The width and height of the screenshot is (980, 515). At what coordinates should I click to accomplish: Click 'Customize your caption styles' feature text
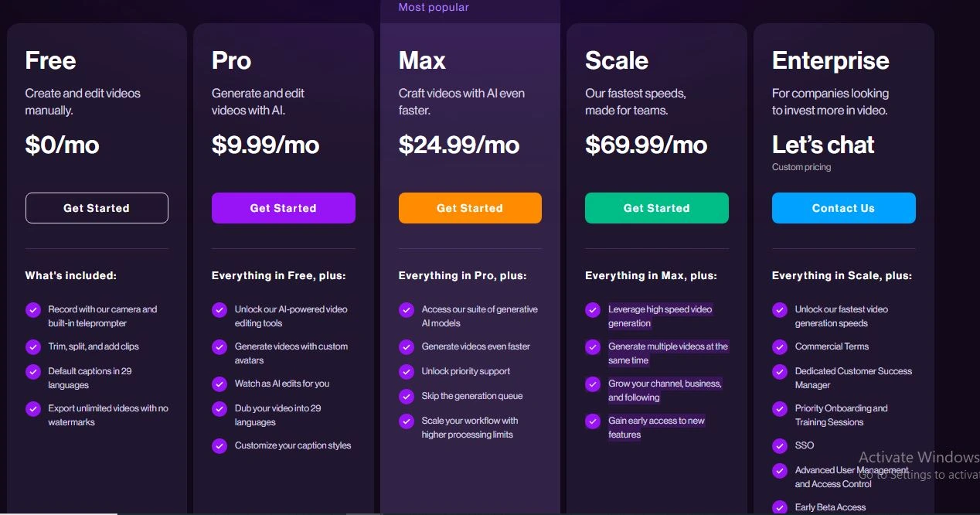[x=293, y=445]
